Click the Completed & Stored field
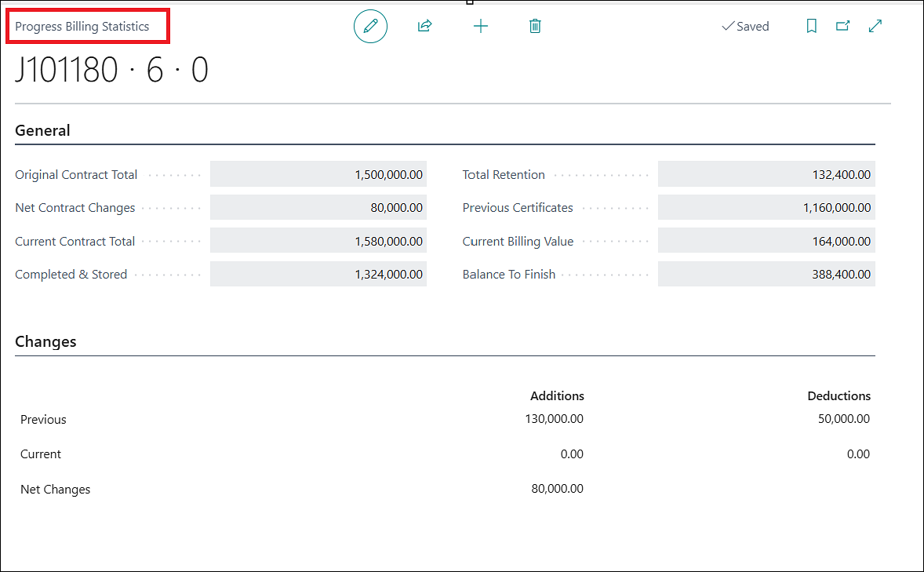The height and width of the screenshot is (572, 924). 318,274
